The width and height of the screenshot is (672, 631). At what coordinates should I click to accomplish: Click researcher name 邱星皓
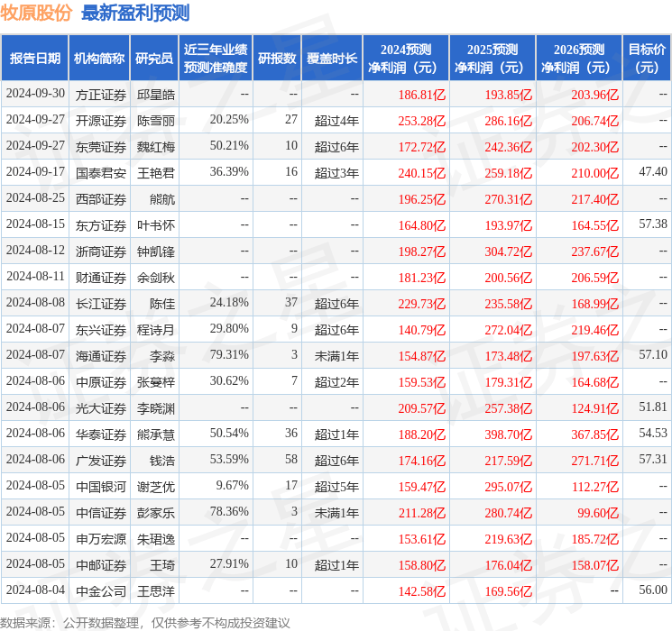pos(155,95)
